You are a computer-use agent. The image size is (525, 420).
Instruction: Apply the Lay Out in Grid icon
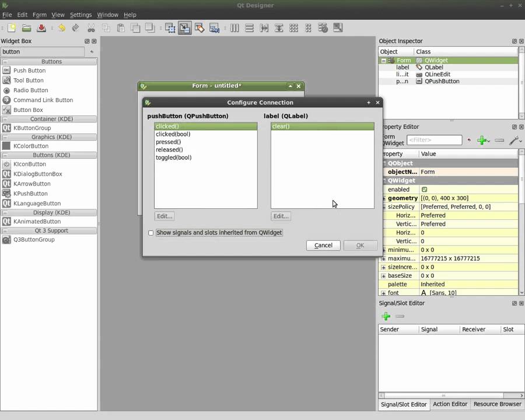(x=293, y=28)
